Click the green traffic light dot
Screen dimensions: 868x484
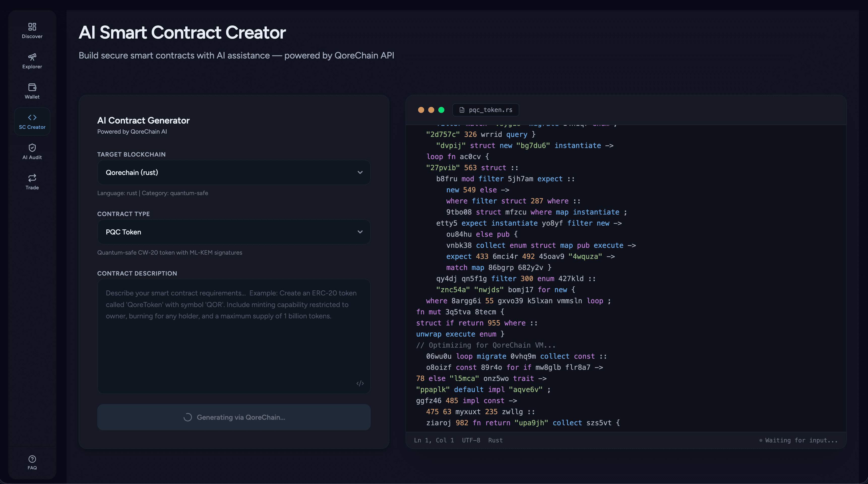point(441,110)
